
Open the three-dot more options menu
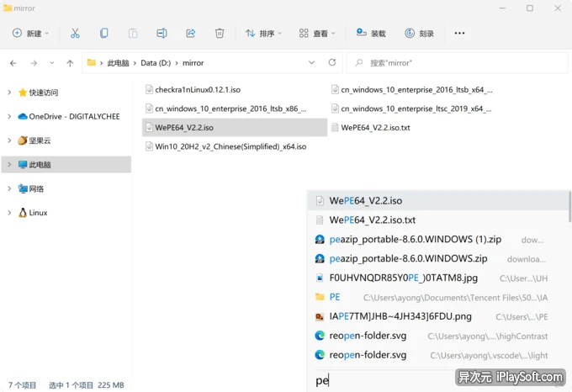click(x=459, y=33)
